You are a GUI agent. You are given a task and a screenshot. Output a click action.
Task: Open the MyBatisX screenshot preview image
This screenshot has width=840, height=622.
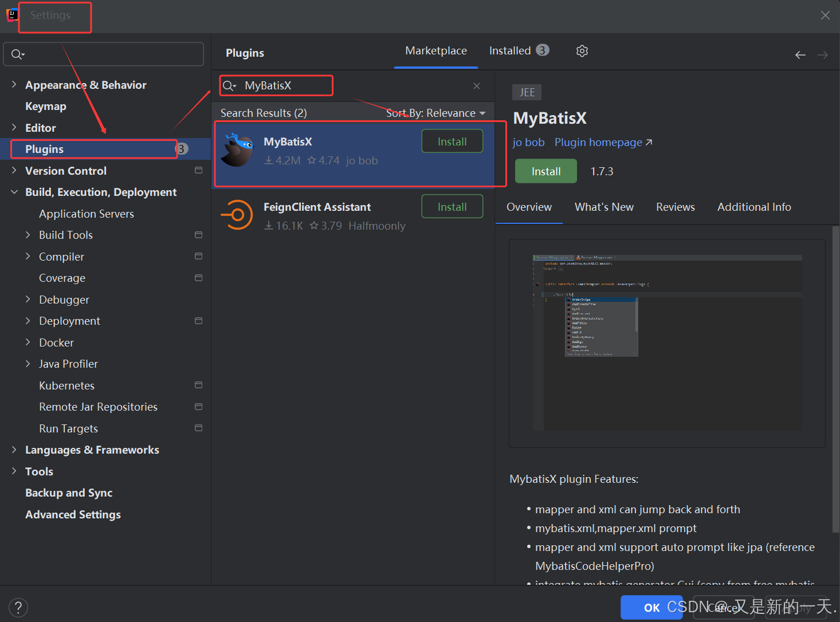tap(667, 343)
